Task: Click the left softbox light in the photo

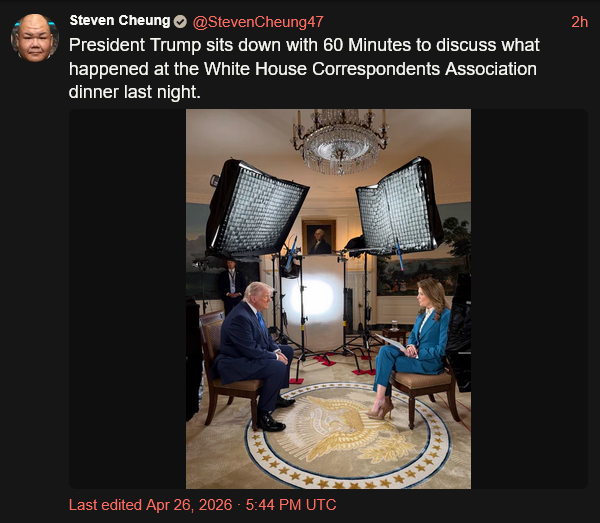Action: pos(256,209)
